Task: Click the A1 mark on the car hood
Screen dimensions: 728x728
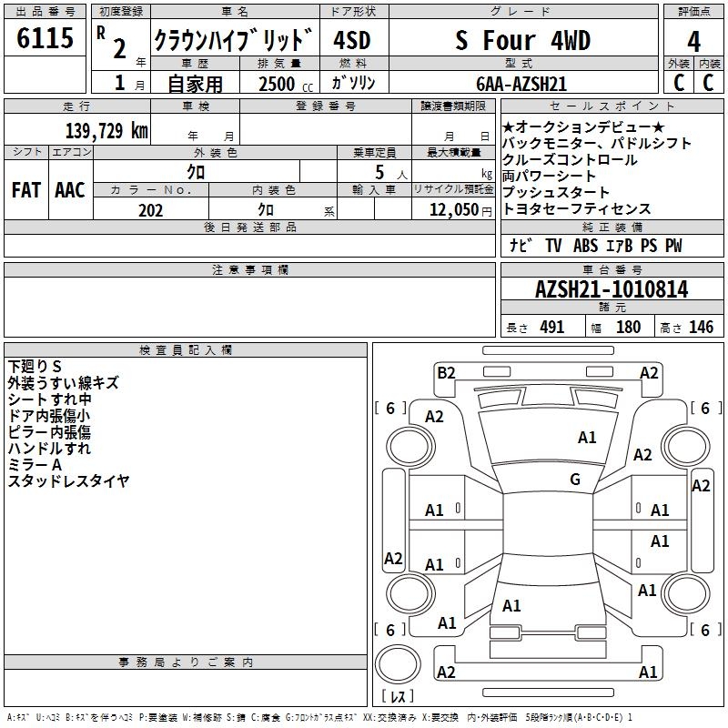Action: [x=587, y=438]
